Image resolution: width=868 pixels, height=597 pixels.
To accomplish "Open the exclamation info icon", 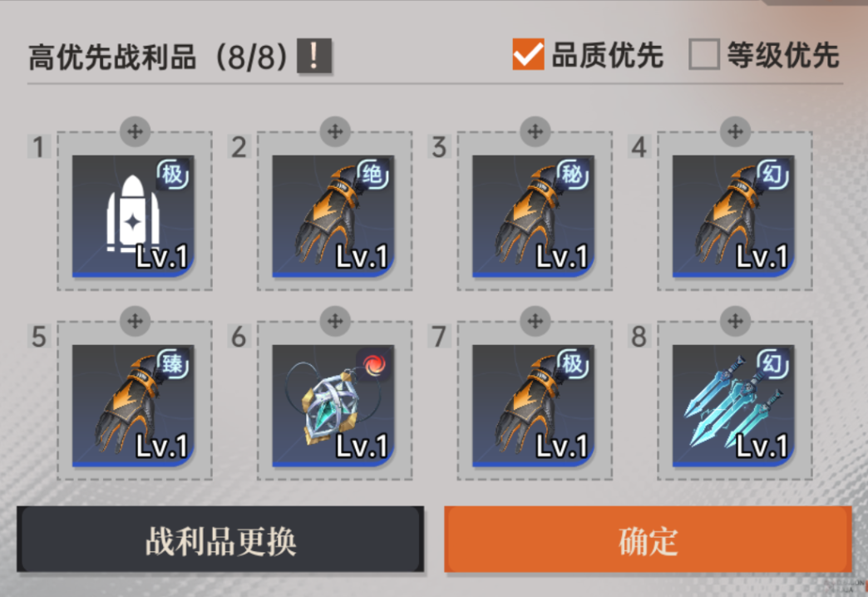I will point(314,56).
